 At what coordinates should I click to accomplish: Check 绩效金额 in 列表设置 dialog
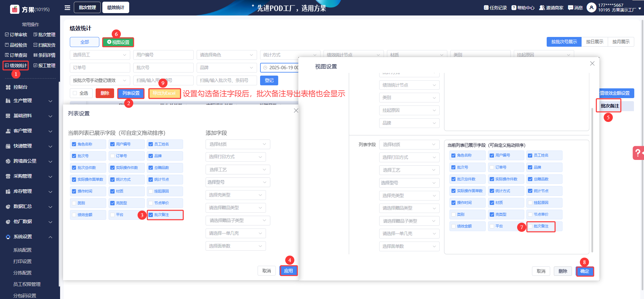coord(74,215)
